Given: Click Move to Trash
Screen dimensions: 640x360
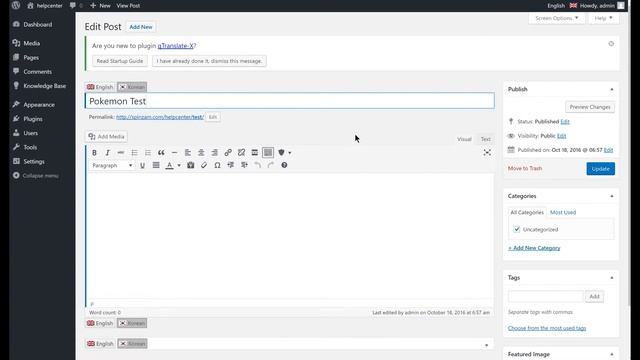Looking at the screenshot, I should (525, 168).
